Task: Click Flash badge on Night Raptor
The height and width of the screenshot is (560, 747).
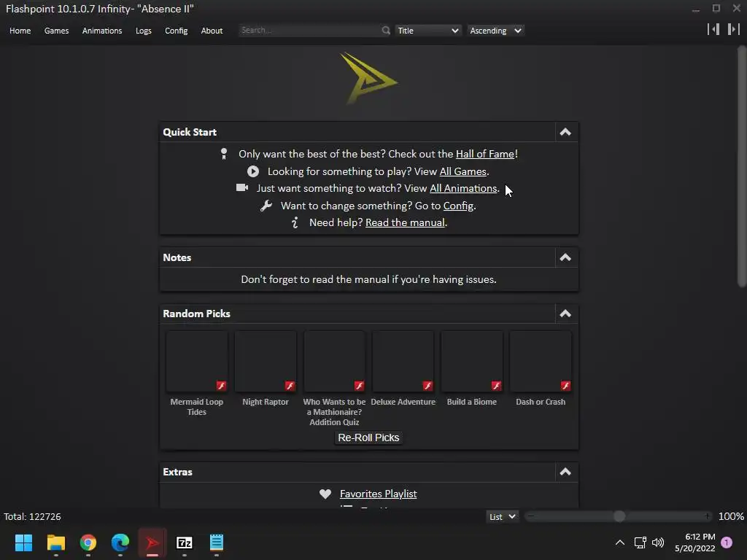Action: pyautogui.click(x=290, y=386)
